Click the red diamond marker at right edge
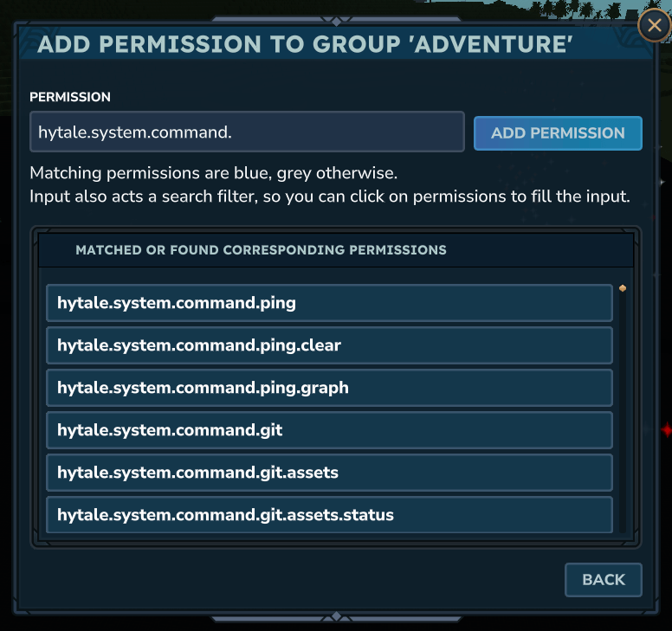 pos(666,430)
